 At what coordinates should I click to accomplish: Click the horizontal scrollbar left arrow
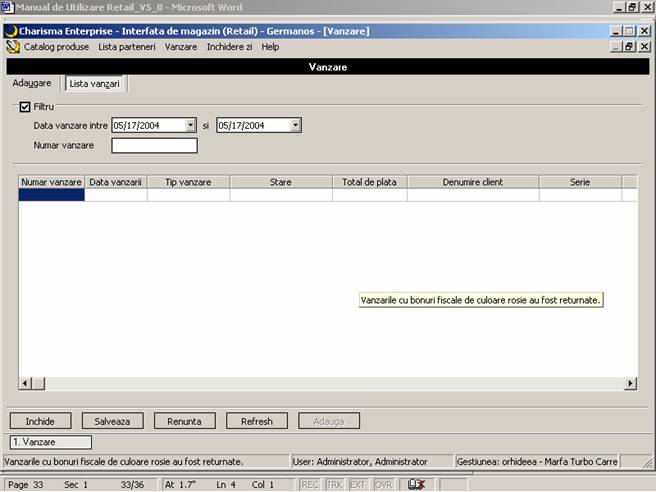tap(25, 383)
